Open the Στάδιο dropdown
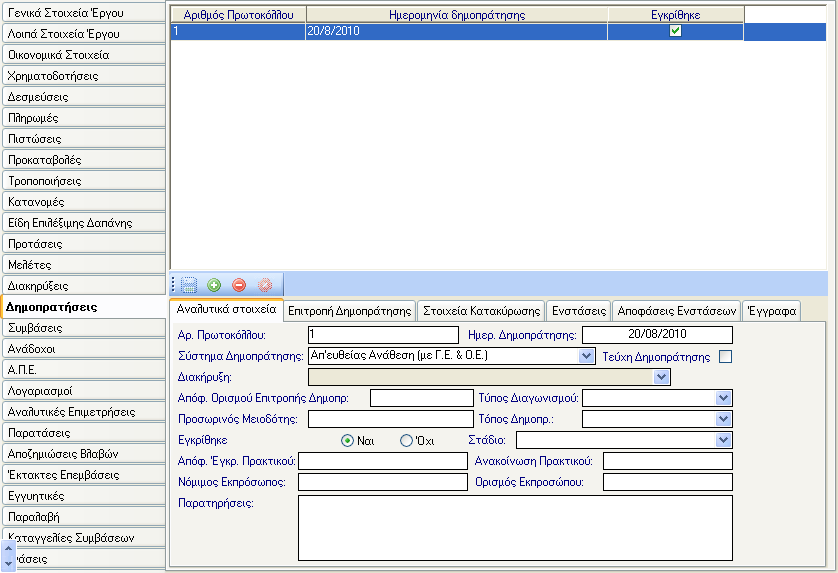The height and width of the screenshot is (573, 838). pos(723,440)
